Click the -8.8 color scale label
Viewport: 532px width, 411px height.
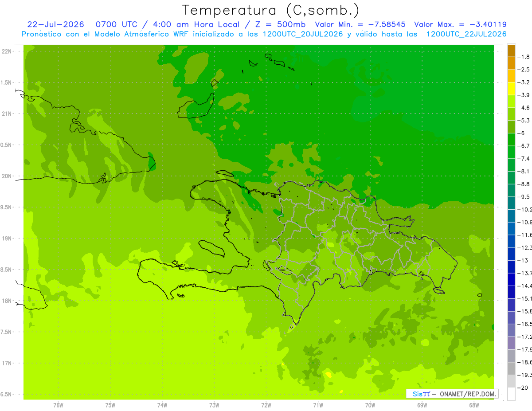pos(524,184)
